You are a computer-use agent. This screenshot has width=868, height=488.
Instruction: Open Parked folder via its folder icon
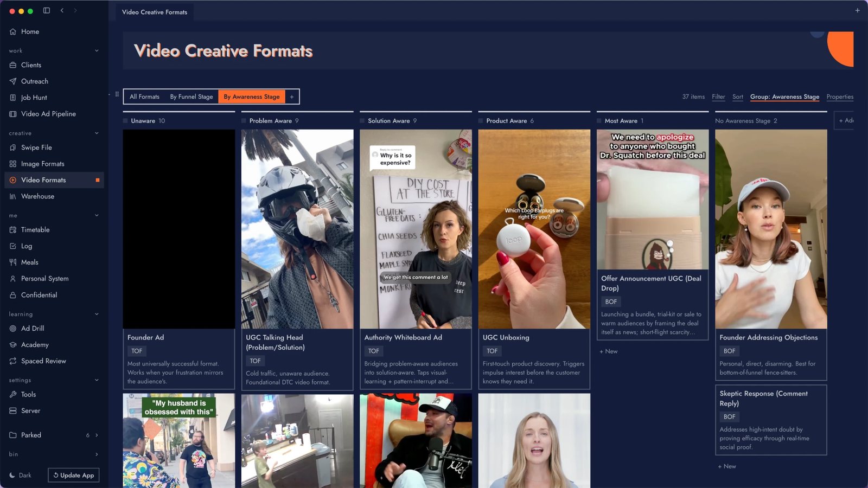click(x=13, y=435)
